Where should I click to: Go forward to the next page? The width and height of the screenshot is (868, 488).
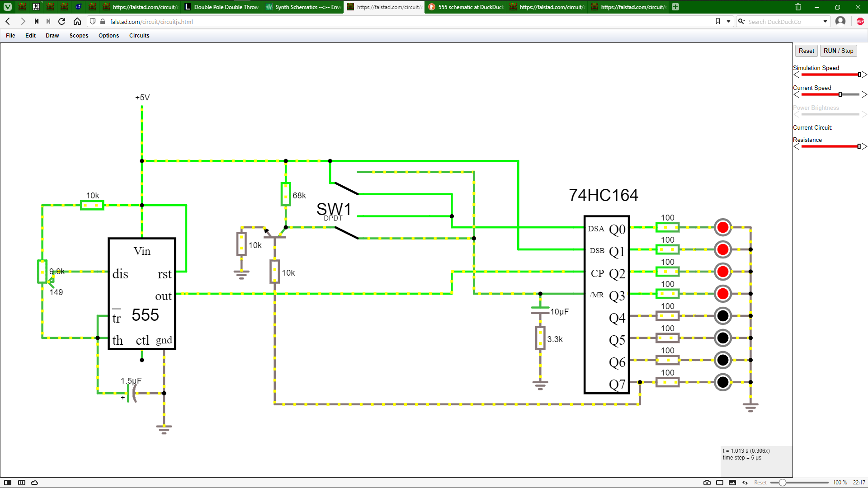pyautogui.click(x=23, y=21)
